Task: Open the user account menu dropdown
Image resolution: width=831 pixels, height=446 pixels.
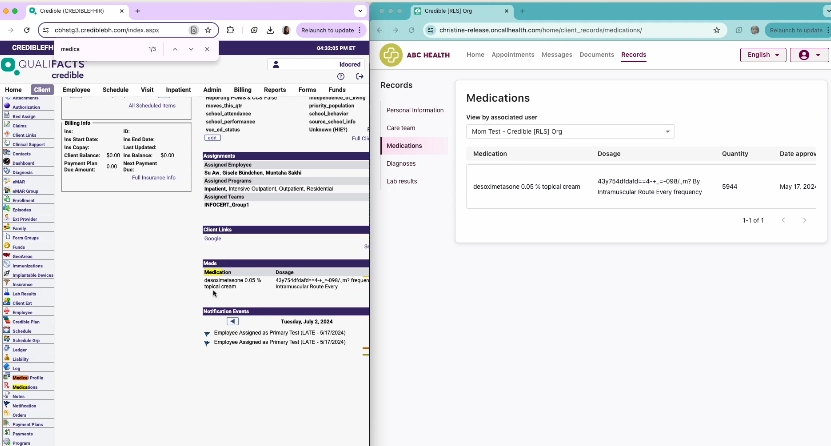Action: [809, 55]
